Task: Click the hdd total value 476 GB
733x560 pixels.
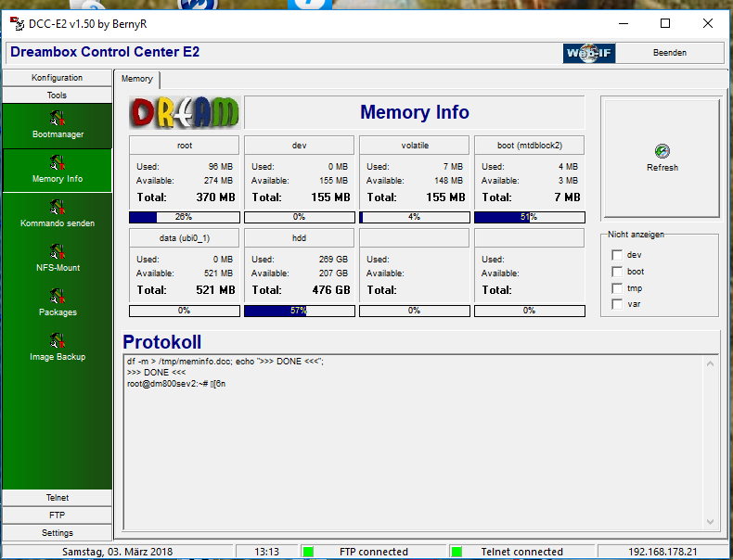Action: click(x=331, y=290)
